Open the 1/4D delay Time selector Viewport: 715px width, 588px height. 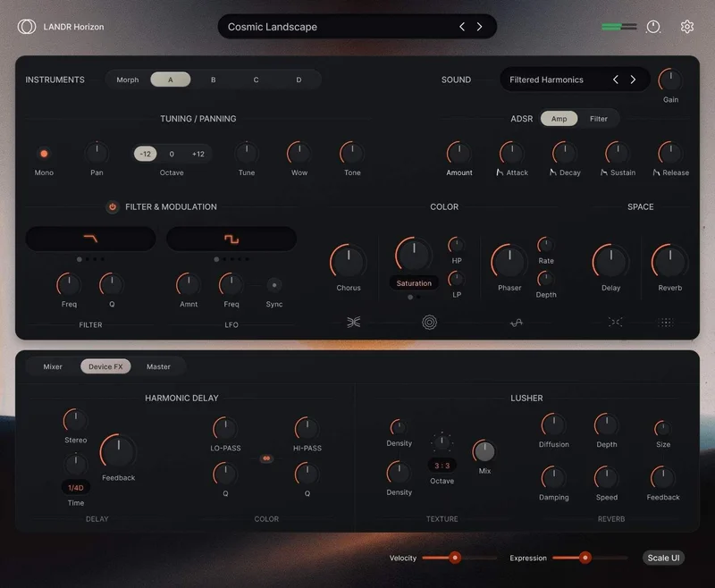click(x=76, y=488)
